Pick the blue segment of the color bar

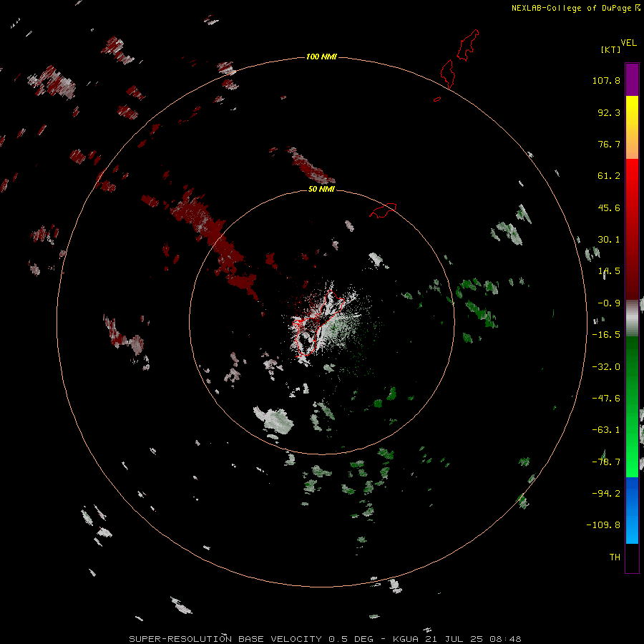pos(632,510)
